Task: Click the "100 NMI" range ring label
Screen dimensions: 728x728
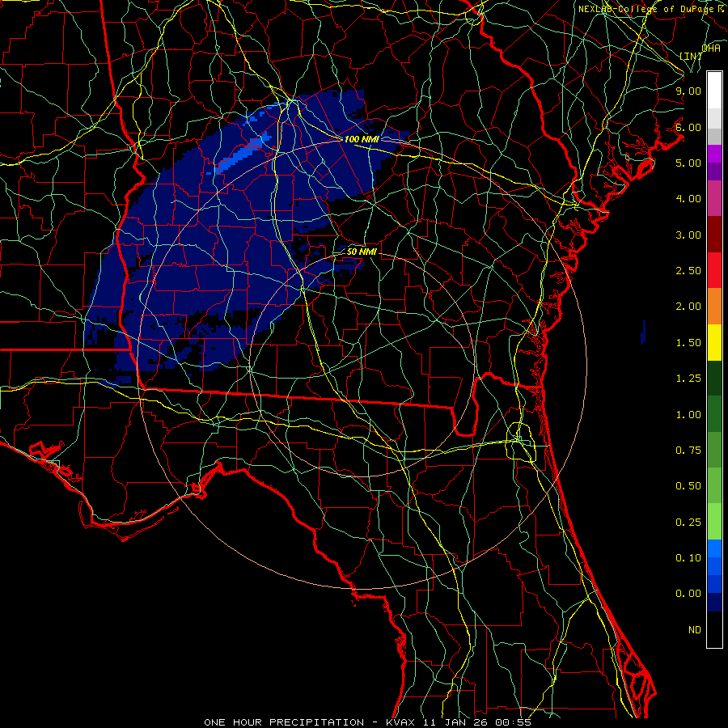Action: (362, 139)
